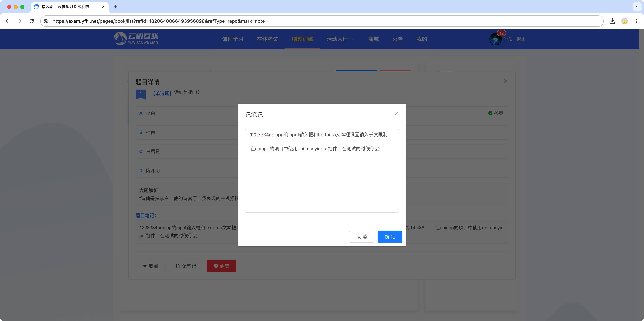Viewport: 644px width, 321px height.
Task: Open the 记笔记 button below question
Action: point(186,266)
